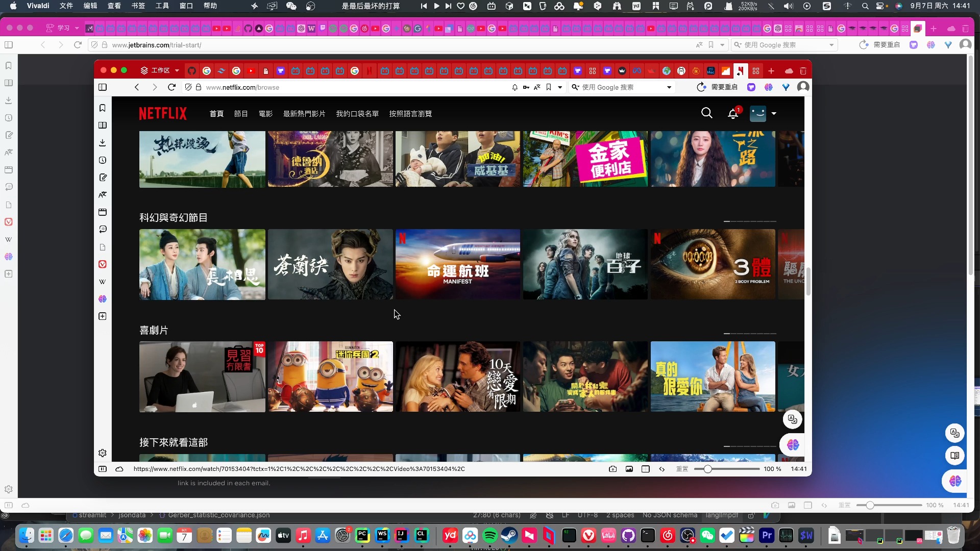The width and height of the screenshot is (980, 551).
Task: Open the 命運航班 Manifest thumbnail
Action: pos(458,264)
